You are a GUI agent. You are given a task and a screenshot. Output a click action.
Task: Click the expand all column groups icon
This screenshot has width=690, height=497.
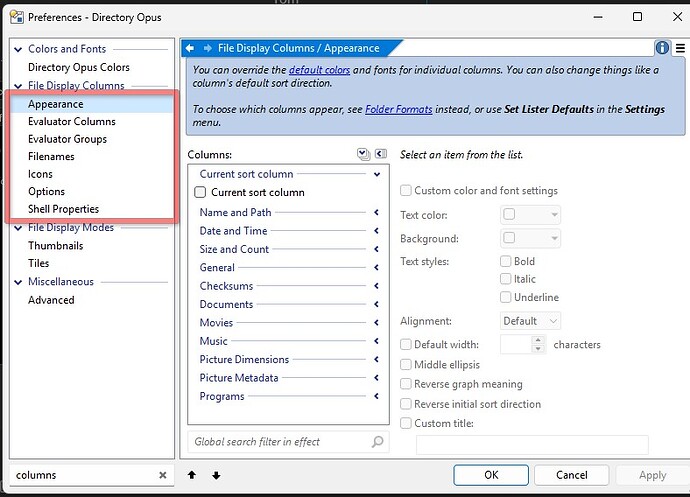pyautogui.click(x=363, y=154)
